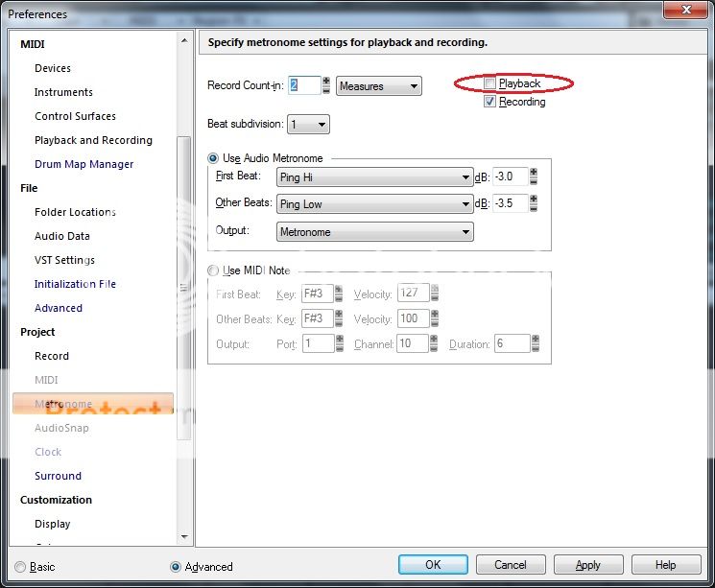Adjust Other Beats dB spinner arrows
This screenshot has width=715, height=588.
click(x=534, y=203)
